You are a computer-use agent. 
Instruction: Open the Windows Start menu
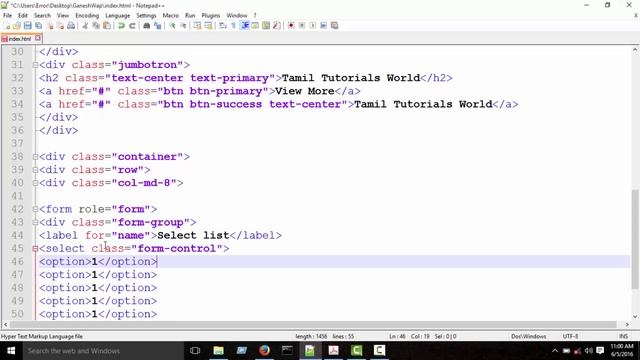[11, 351]
